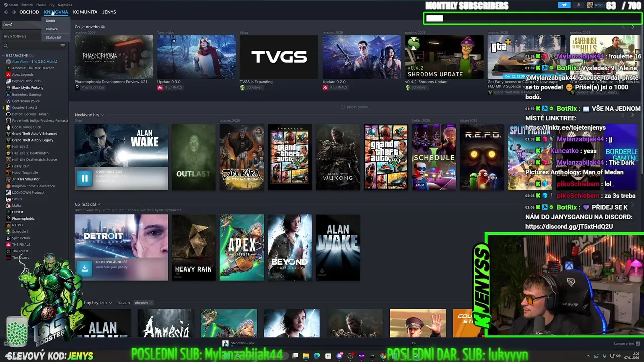Click Kingdom Come: Deliverance icon in sidebar
Screen dimensions: 644x362
[x=8, y=186]
